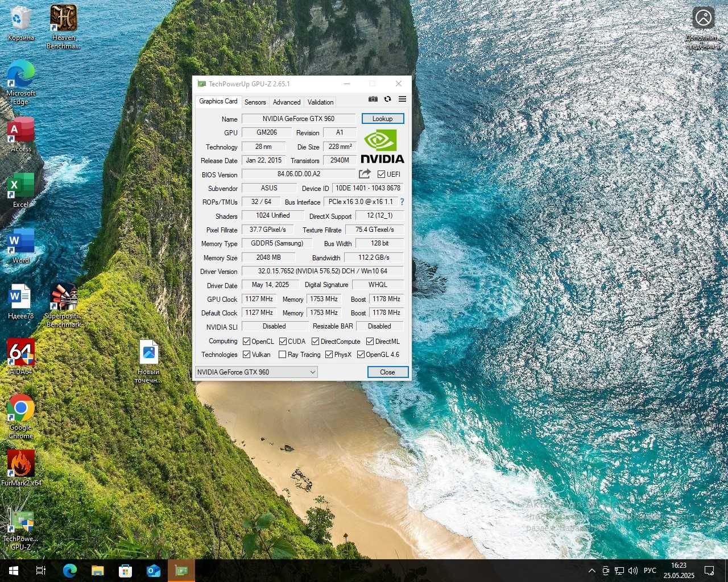Viewport: 728px width, 582px height.
Task: Toggle the UEFI checkbox
Action: pos(381,174)
